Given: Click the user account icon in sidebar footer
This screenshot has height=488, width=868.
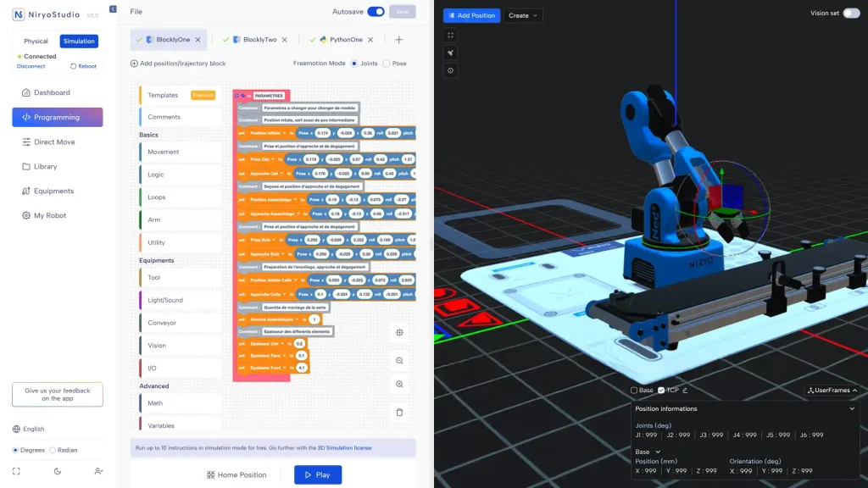Looking at the screenshot, I should click(x=99, y=471).
